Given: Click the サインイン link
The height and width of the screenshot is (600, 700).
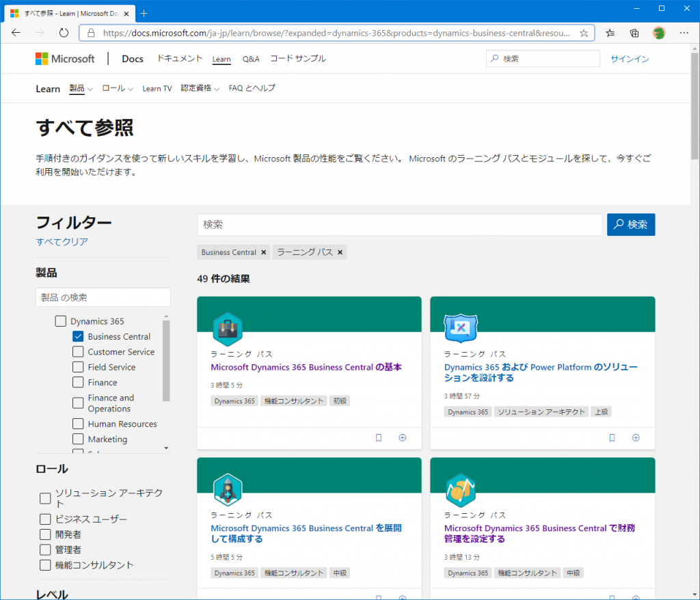Looking at the screenshot, I should pyautogui.click(x=630, y=59).
